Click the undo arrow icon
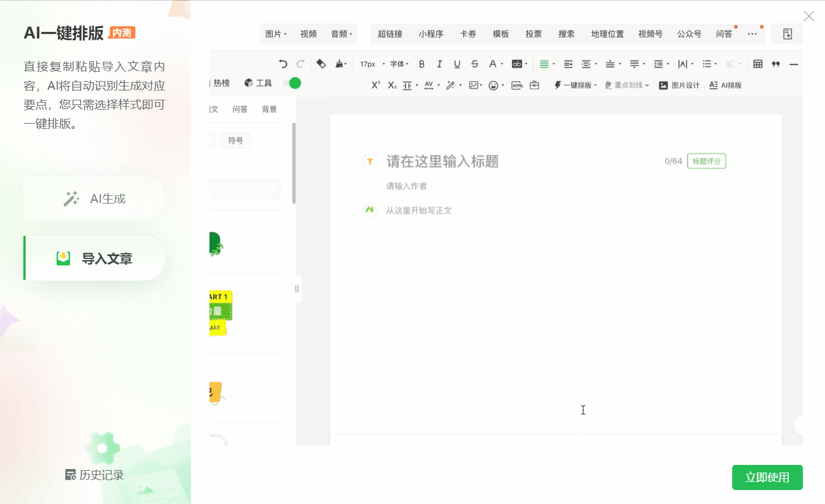This screenshot has width=825, height=504. click(283, 64)
